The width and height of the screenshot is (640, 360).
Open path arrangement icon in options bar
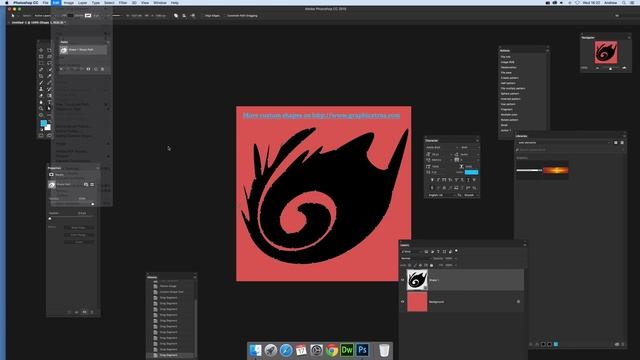(193, 16)
